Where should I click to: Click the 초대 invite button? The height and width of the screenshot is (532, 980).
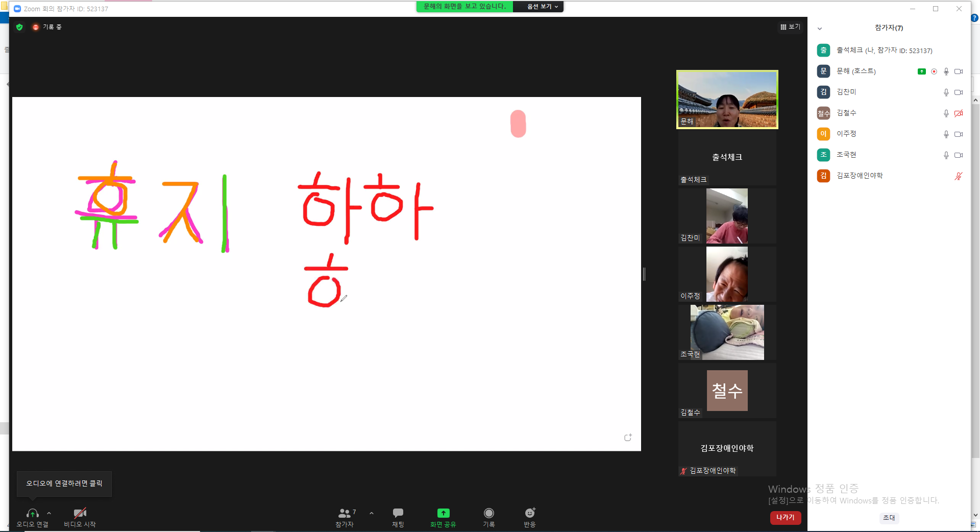(x=889, y=518)
